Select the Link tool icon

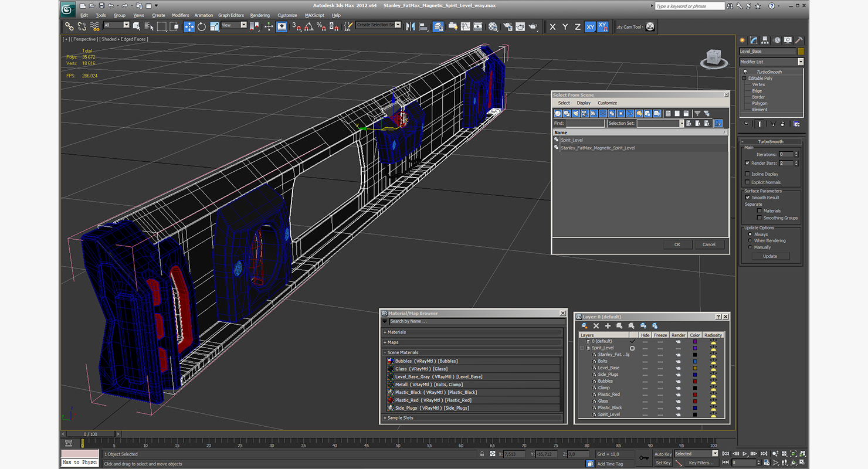[x=69, y=26]
